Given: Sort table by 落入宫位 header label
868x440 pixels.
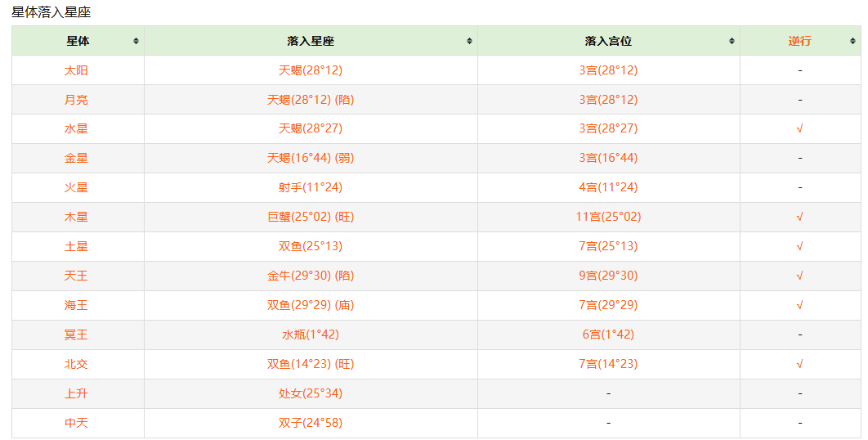Looking at the screenshot, I should coord(608,41).
